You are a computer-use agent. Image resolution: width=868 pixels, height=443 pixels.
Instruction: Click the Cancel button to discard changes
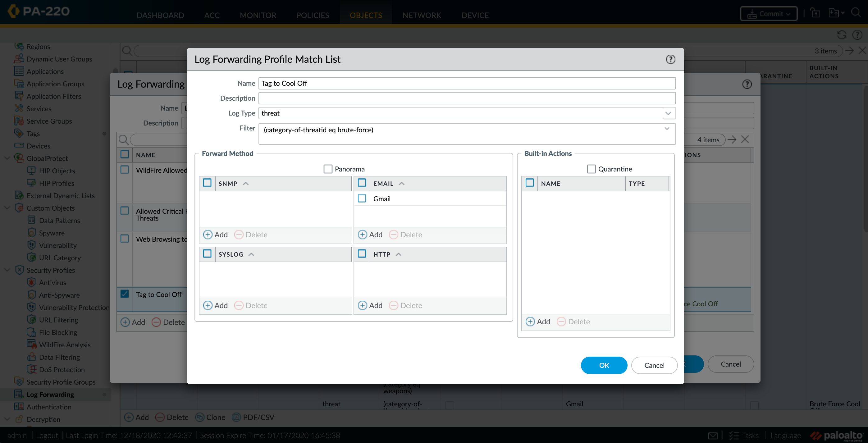point(655,365)
